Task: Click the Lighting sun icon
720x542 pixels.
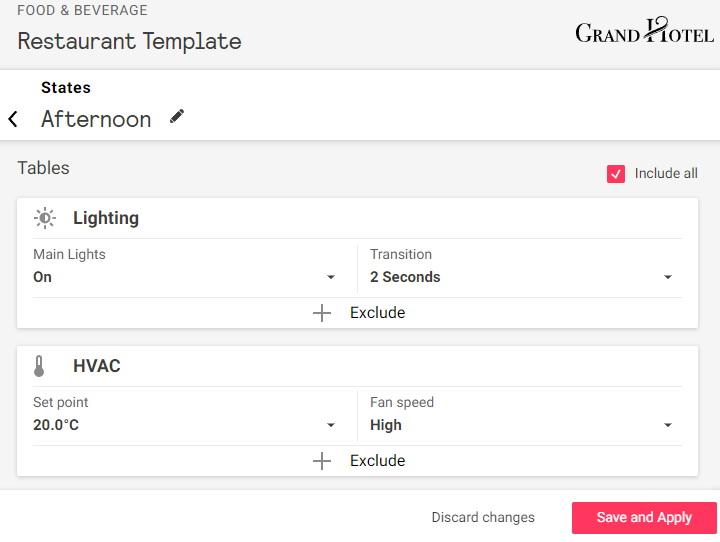Action: (45, 218)
